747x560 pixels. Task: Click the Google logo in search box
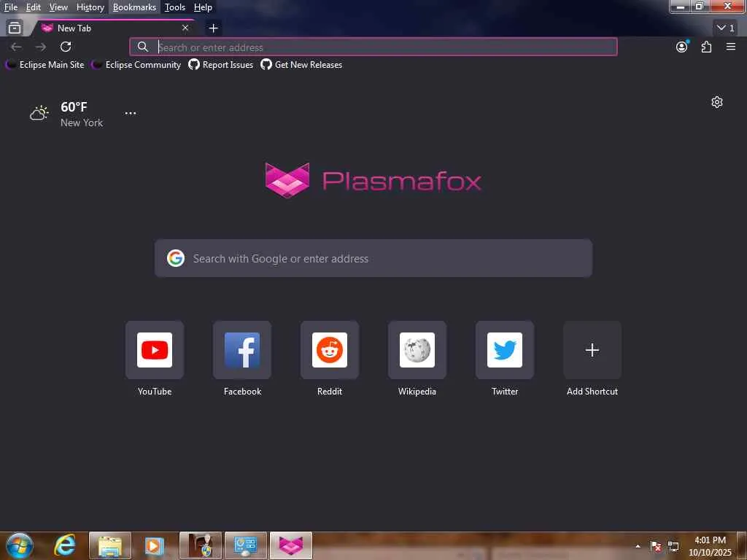point(176,258)
